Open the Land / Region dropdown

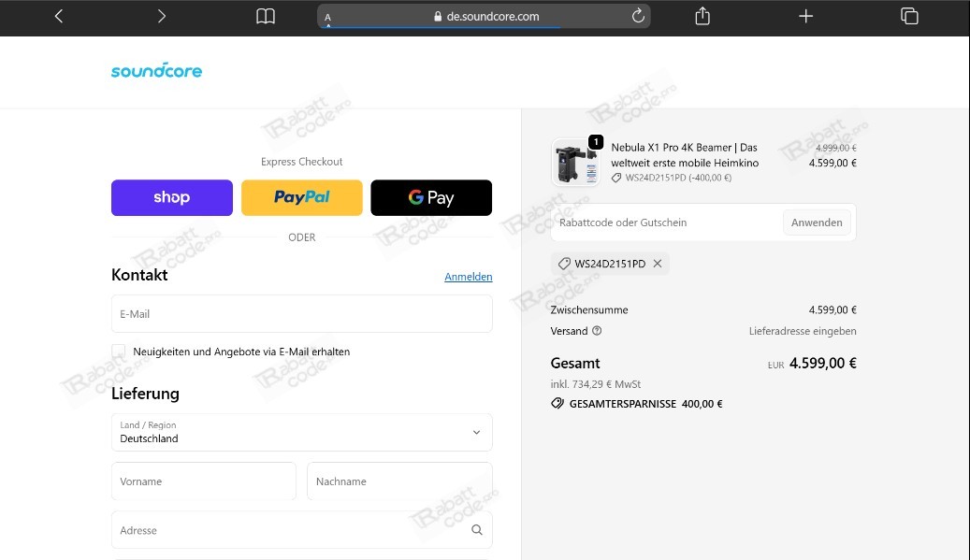pos(302,432)
